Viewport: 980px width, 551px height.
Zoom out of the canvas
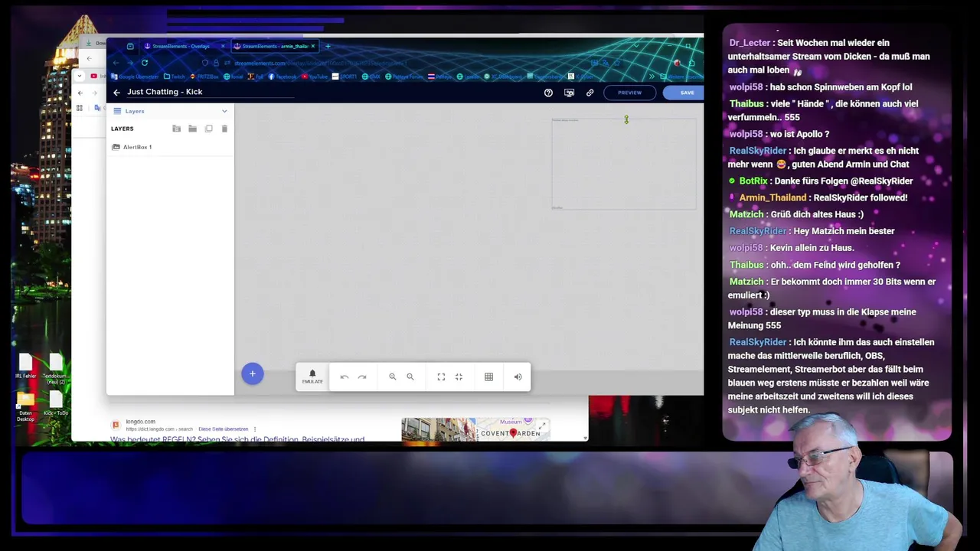pyautogui.click(x=410, y=377)
